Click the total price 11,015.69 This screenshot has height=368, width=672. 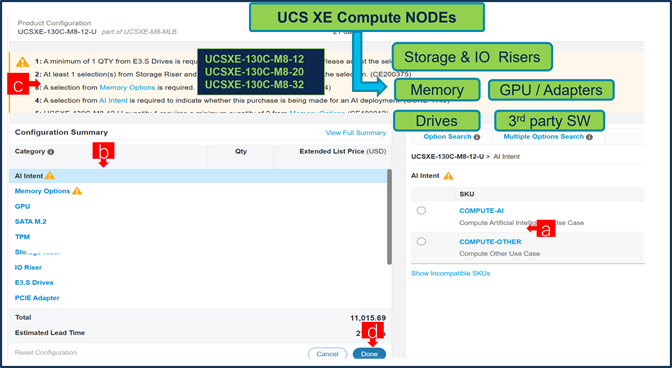(368, 318)
